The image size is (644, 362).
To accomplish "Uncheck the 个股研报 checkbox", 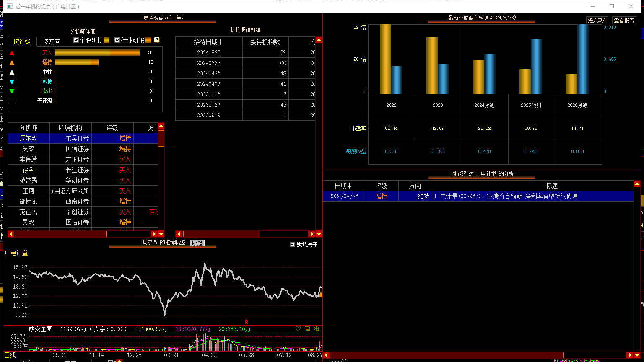I will click(76, 40).
